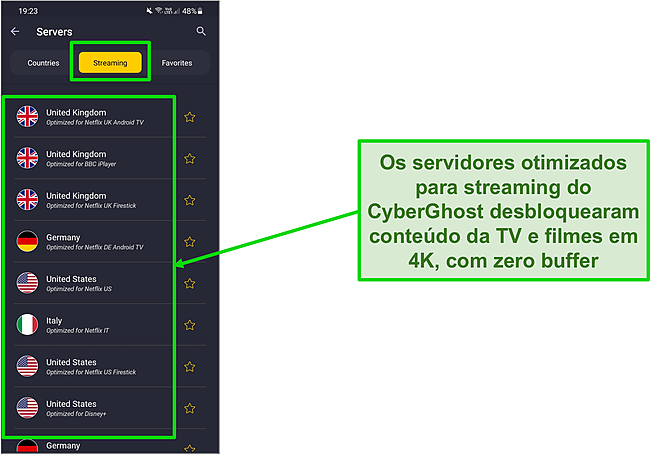Screen dimensions: 650x454
Task: Favorite the United States Netflix US server
Action: (x=190, y=284)
